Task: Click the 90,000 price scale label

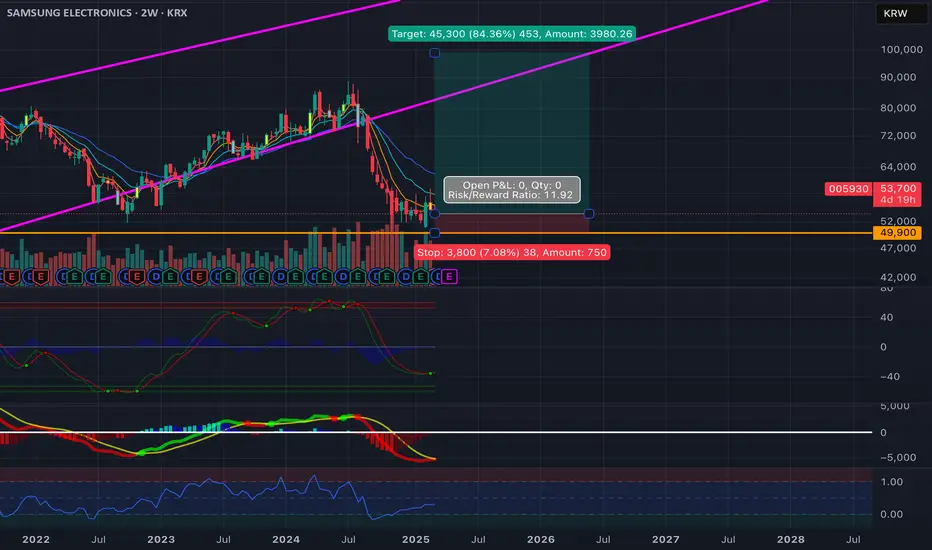Action: 898,77
